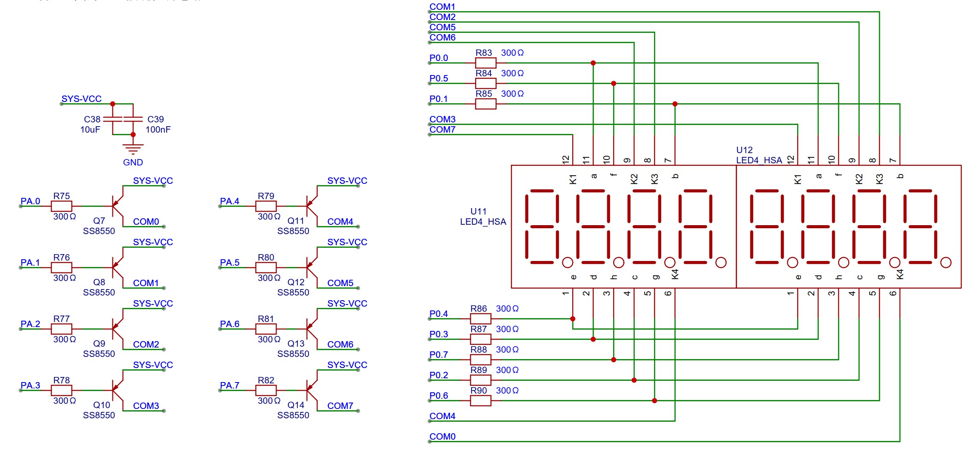Select resistor R87 on P0.3 line

(x=481, y=339)
